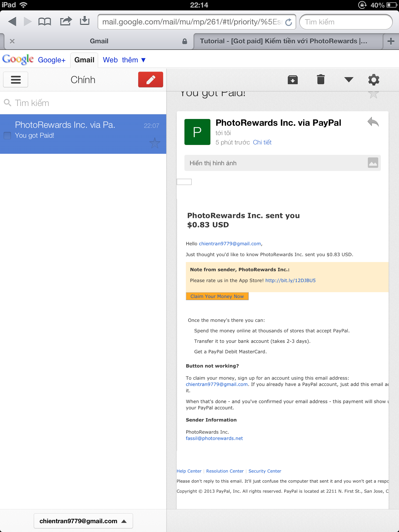Open the Help Center link

pos(189,471)
